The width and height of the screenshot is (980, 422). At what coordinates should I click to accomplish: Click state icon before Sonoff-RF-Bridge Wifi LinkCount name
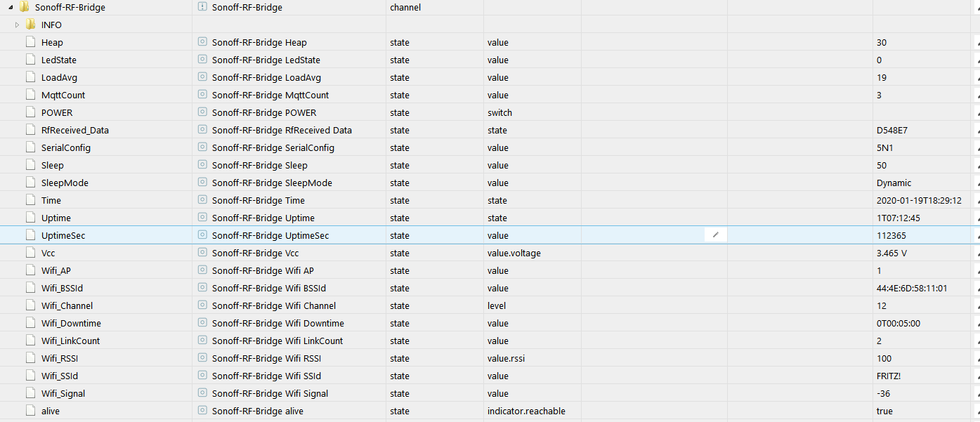[x=203, y=341]
